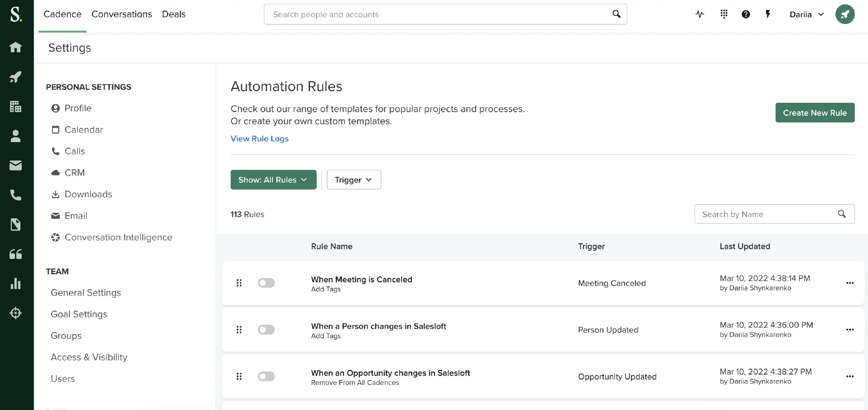Open Calls personal settings
Screen dimensions: 868x410
[x=68, y=151]
